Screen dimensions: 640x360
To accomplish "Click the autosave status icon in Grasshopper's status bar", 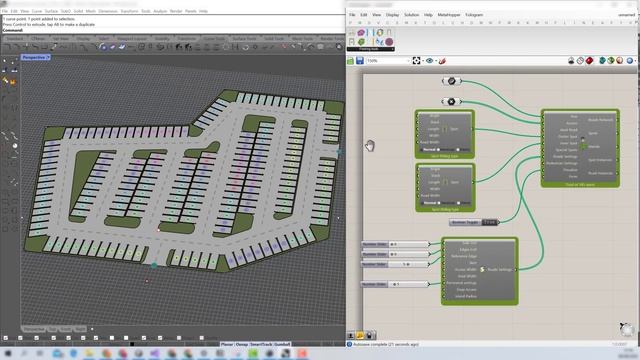I will [349, 344].
